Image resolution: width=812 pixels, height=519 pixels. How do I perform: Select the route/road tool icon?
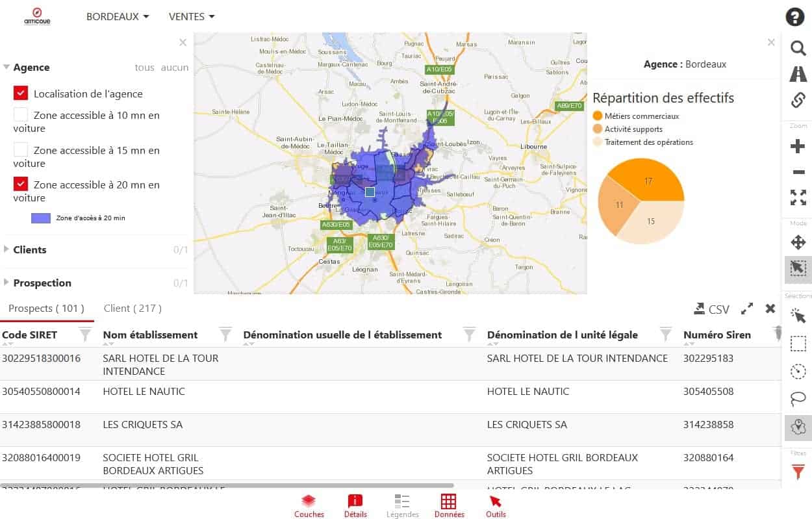click(798, 74)
